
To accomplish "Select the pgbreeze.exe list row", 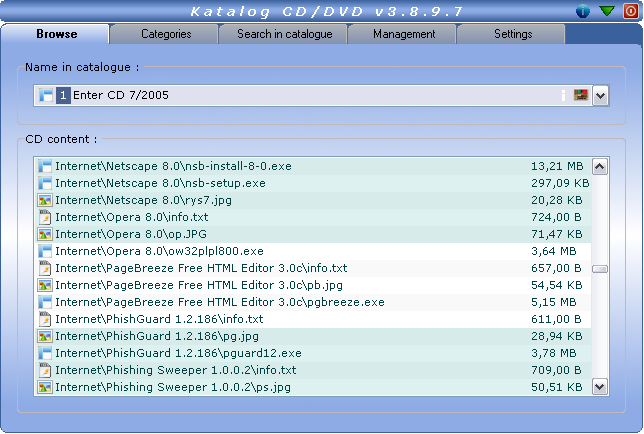I will (220, 302).
